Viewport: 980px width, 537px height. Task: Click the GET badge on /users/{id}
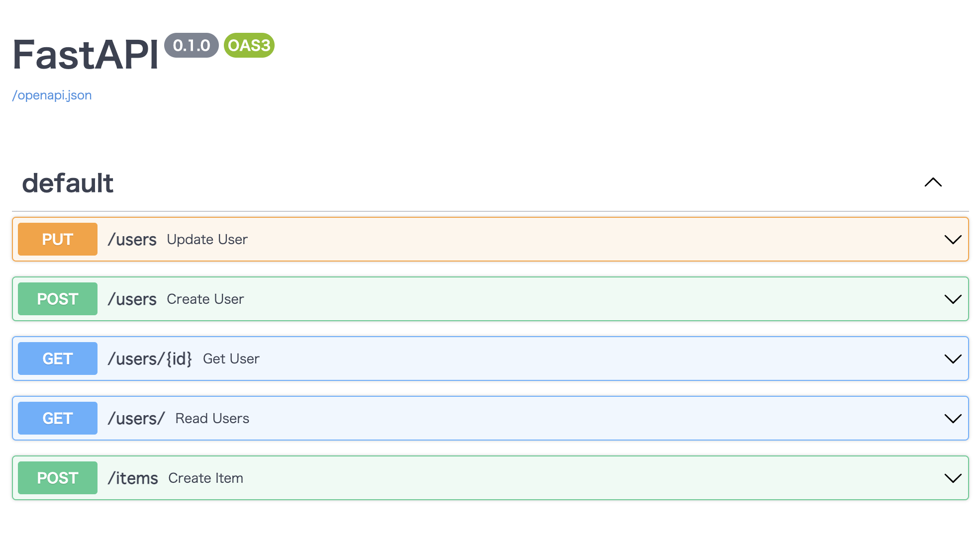pyautogui.click(x=57, y=358)
